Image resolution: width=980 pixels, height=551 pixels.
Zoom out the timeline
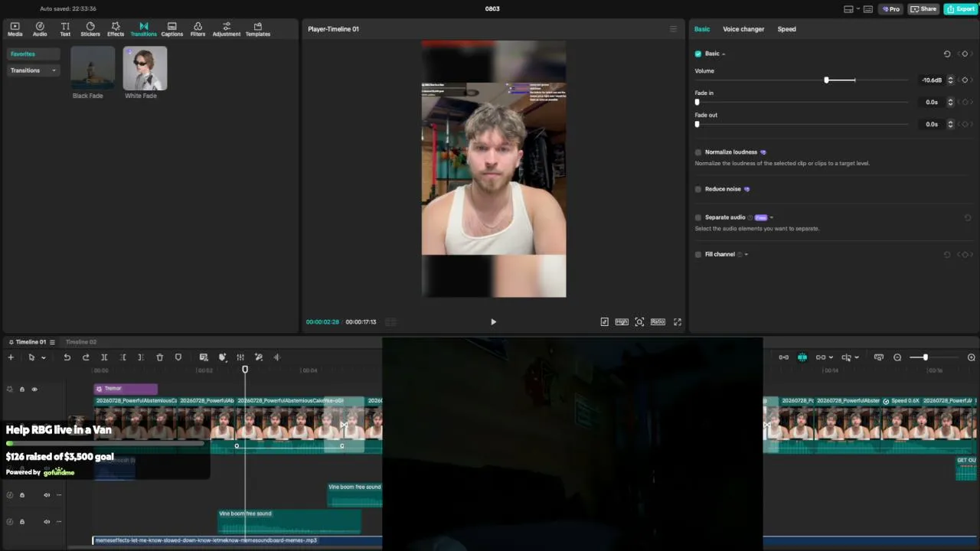click(x=897, y=357)
